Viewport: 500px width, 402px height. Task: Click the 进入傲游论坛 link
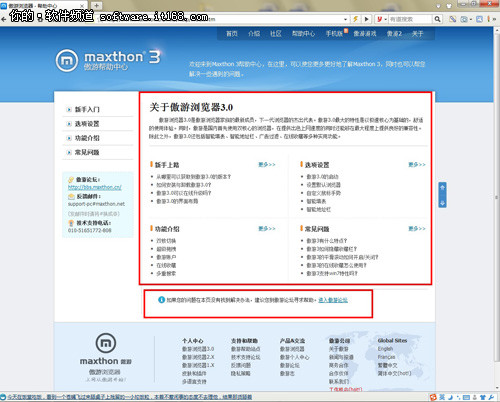point(333,300)
